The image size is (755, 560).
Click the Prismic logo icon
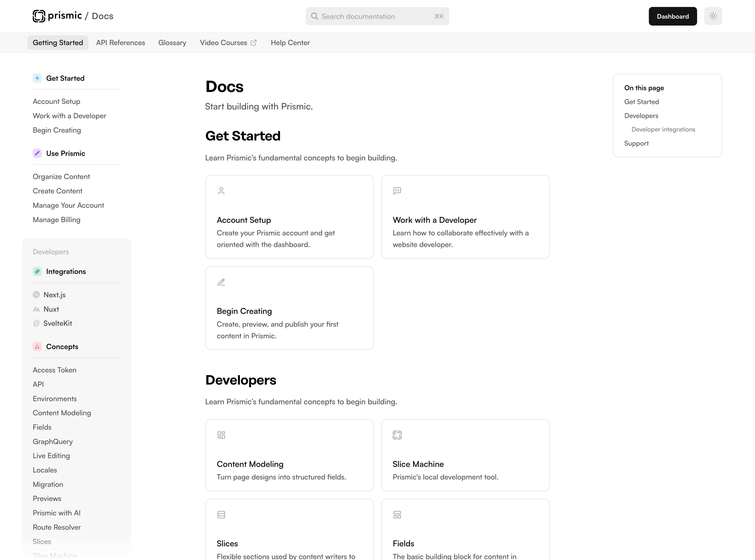point(39,16)
